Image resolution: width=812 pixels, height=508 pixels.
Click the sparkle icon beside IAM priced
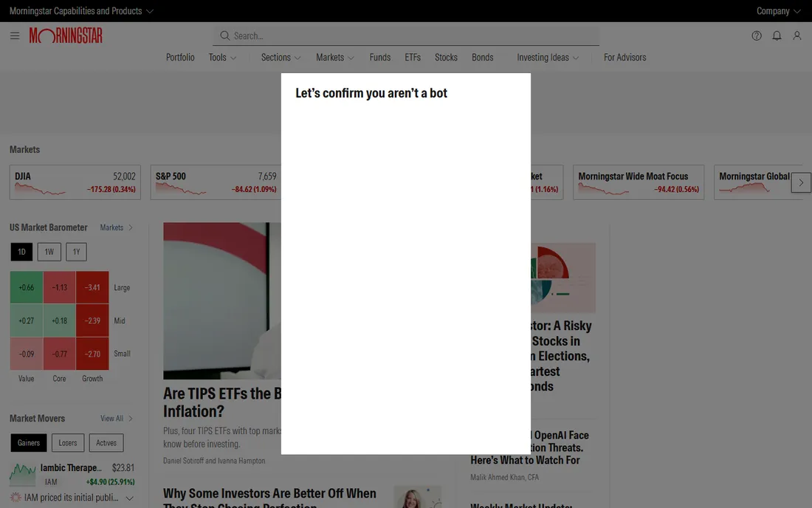(x=16, y=498)
